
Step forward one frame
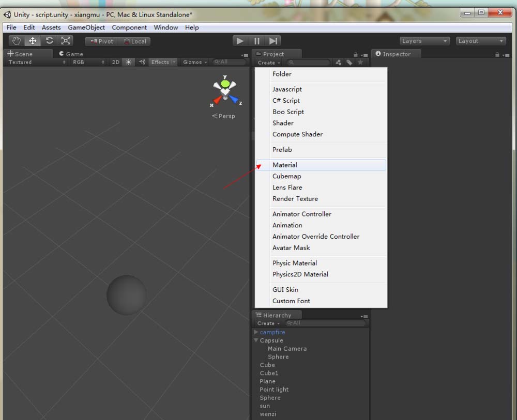click(x=272, y=41)
